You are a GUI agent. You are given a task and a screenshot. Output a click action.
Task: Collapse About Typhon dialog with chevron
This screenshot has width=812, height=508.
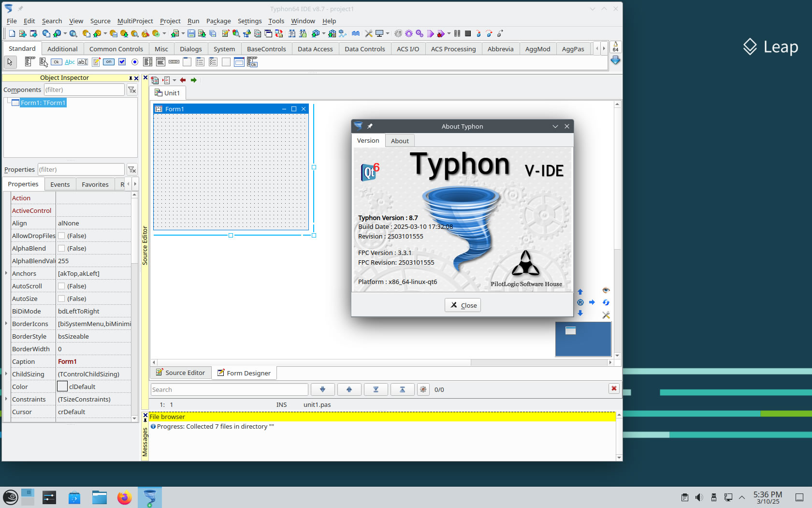pos(555,126)
